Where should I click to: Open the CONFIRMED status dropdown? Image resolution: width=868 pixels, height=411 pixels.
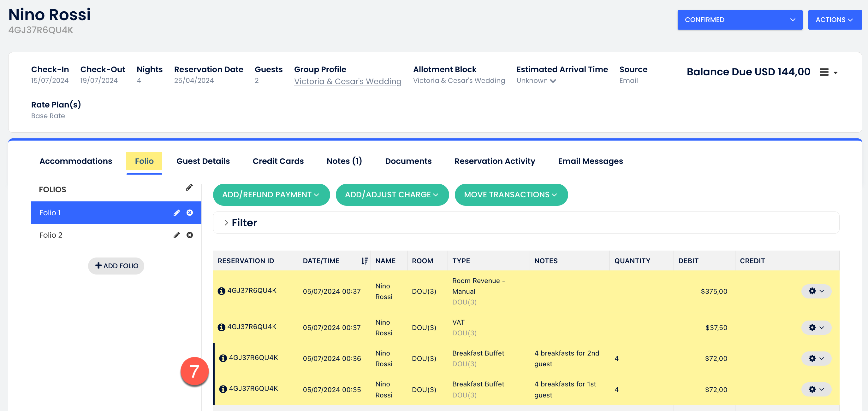[740, 20]
